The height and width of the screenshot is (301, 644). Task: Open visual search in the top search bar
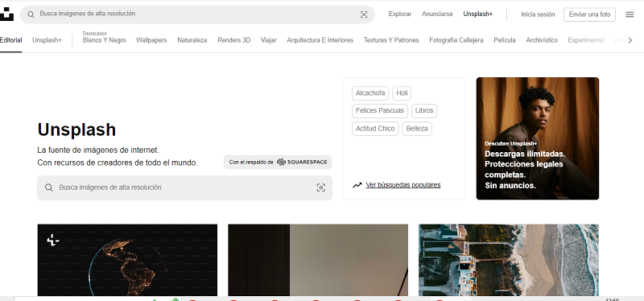(x=364, y=14)
